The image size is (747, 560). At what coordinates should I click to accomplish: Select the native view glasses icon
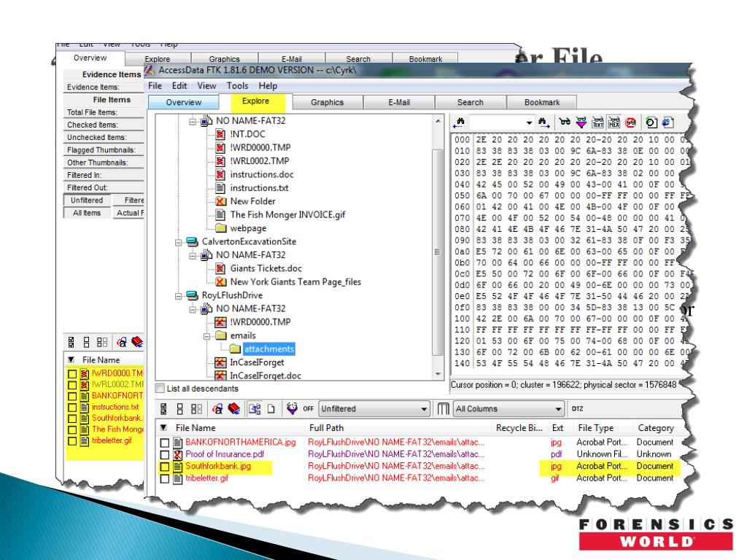[x=565, y=122]
